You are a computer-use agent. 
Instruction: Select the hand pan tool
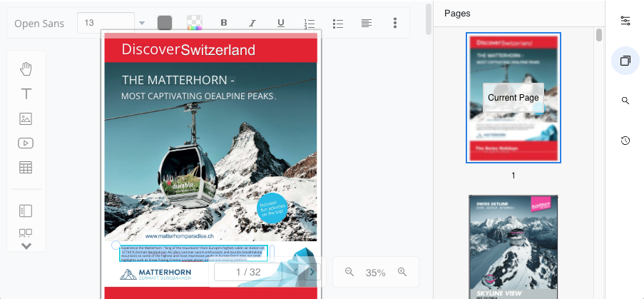point(26,69)
